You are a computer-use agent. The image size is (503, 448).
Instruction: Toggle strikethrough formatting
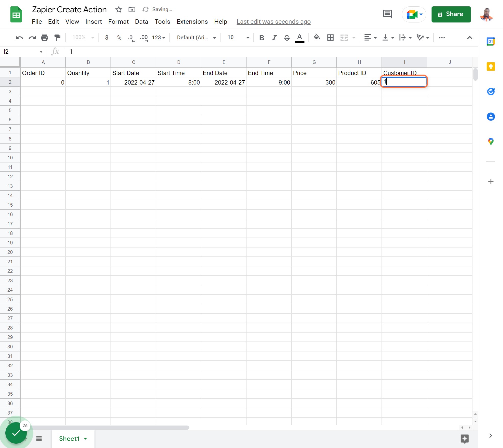[287, 38]
